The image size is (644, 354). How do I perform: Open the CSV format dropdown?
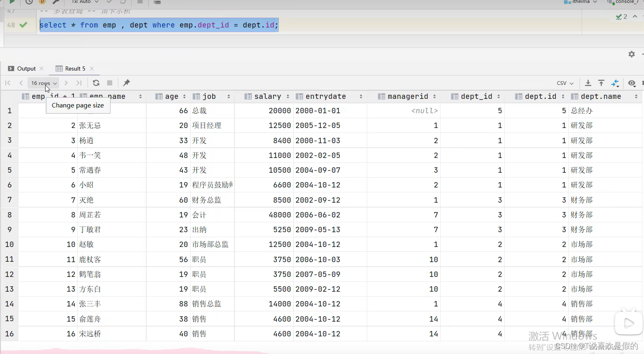(565, 83)
